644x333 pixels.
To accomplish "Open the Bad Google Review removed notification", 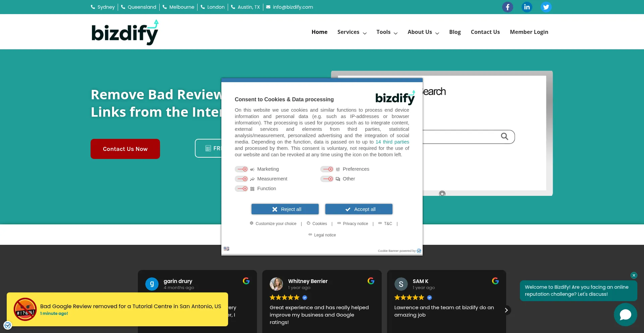I will click(x=117, y=309).
